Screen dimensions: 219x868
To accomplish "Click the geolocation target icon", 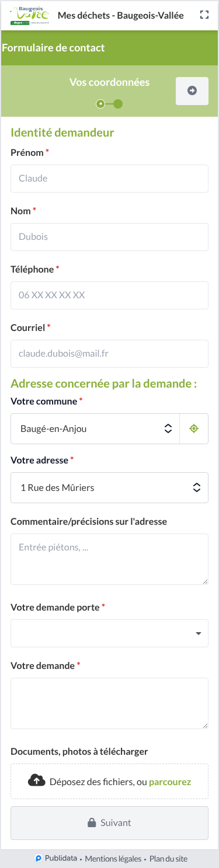I will coord(194,429).
